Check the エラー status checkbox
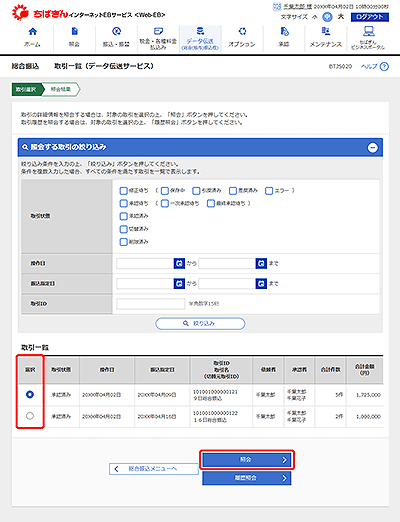400x522 pixels. [269, 191]
